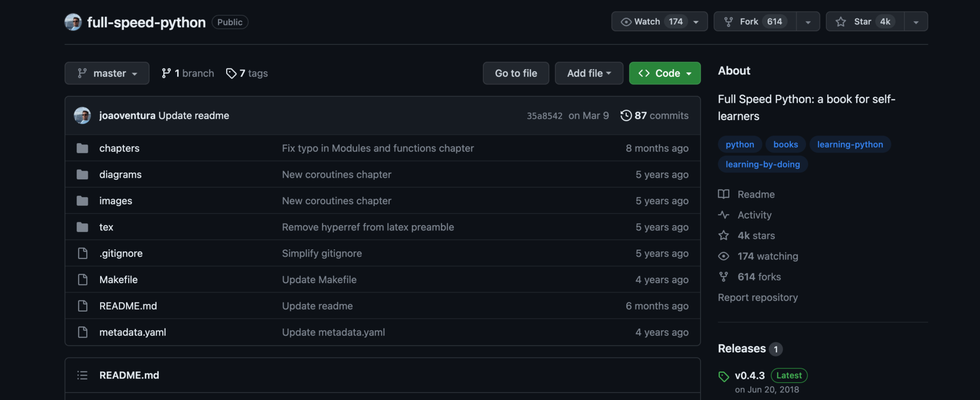Expand the green Code dropdown
This screenshot has width=980, height=400.
[665, 73]
